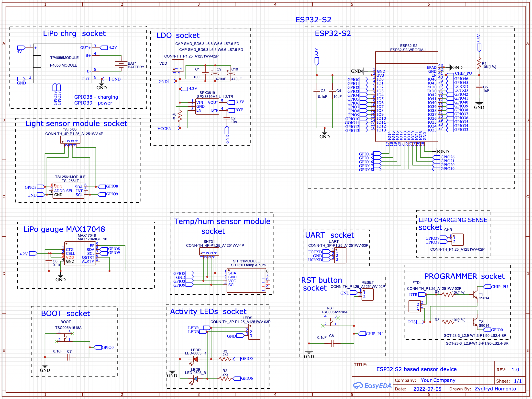Select capacitor C2 10n symbol
The width and height of the screenshot is (532, 399).
[227, 118]
